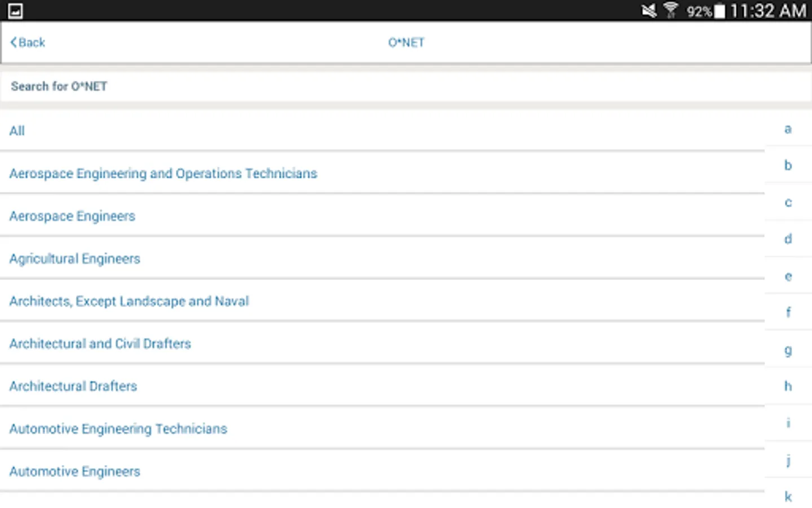The image size is (812, 508).
Task: Choose Architectural Drafters entry
Action: click(x=382, y=386)
